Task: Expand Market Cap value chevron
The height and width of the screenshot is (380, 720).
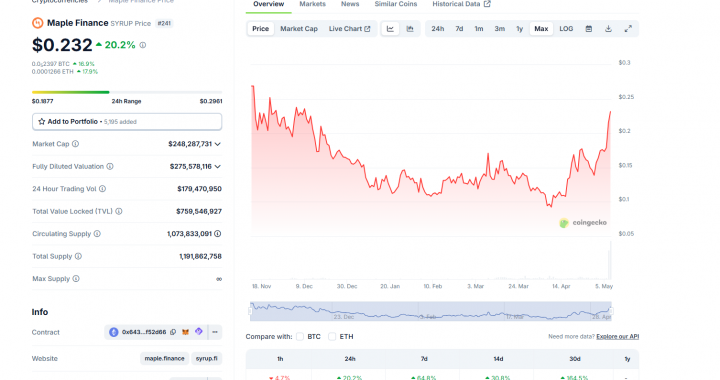Action: click(x=218, y=144)
